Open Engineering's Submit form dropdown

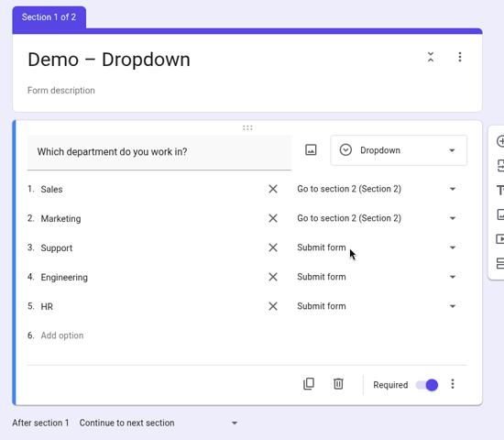[377, 277]
